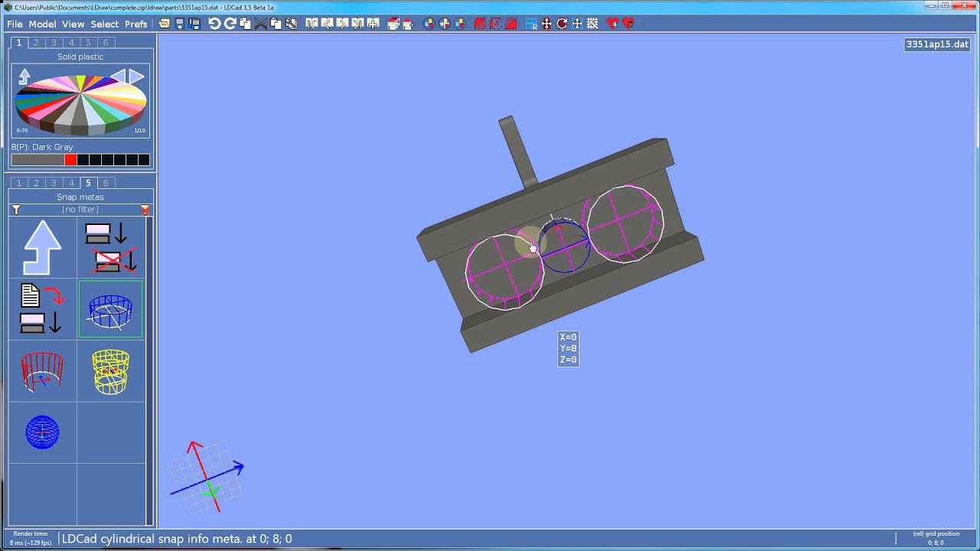980x551 pixels.
Task: Go to the next color wheel page
Action: point(137,76)
